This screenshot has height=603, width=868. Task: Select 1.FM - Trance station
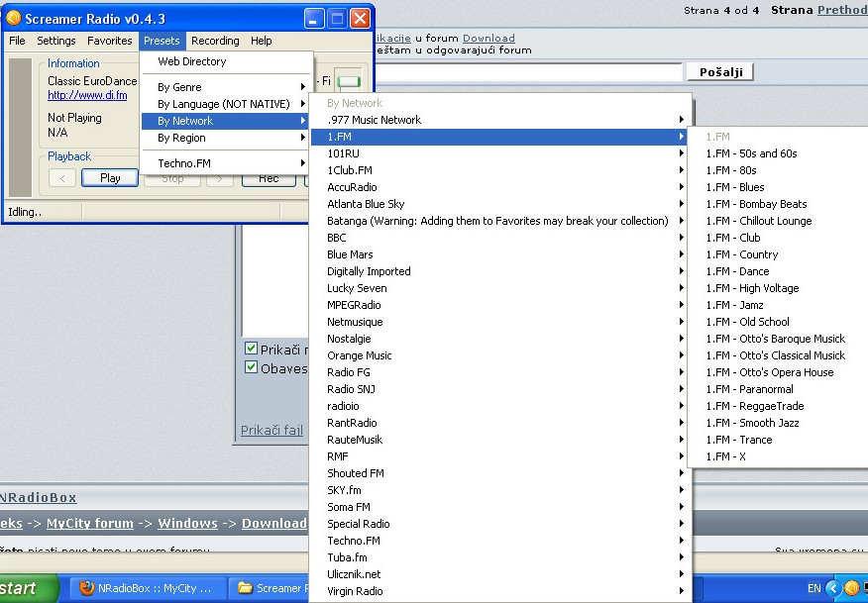point(778,440)
